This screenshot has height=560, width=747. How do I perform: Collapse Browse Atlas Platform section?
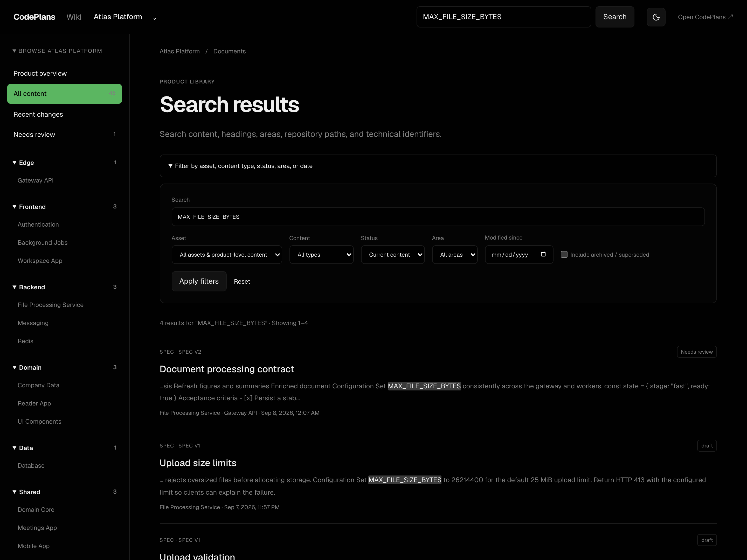[57, 51]
